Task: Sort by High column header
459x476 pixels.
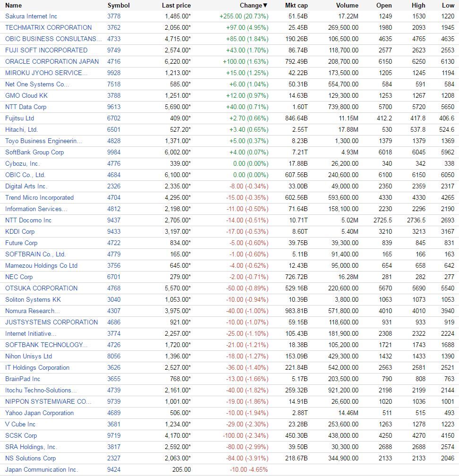Action: (418, 6)
